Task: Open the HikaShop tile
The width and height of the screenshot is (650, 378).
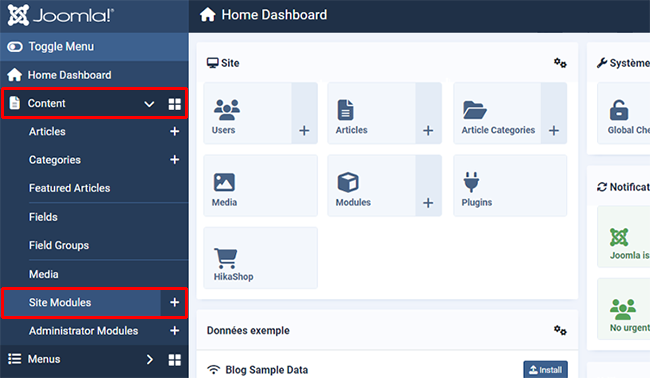Action: 260,258
